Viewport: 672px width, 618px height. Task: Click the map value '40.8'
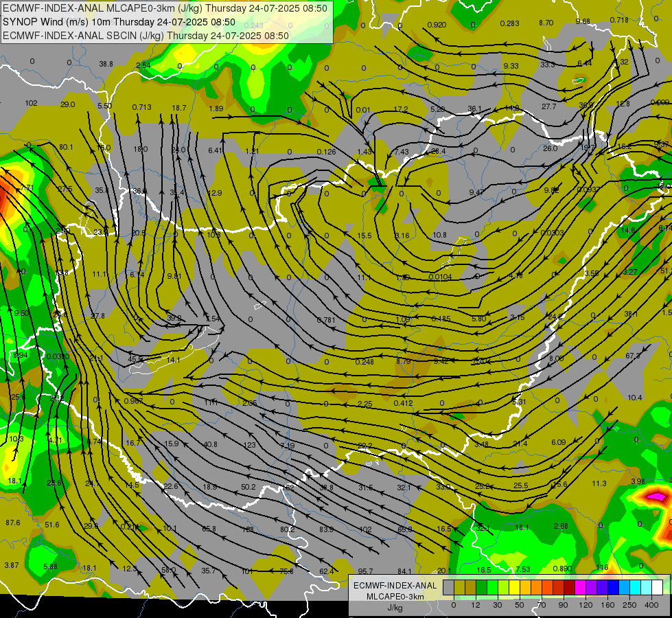[x=210, y=444]
